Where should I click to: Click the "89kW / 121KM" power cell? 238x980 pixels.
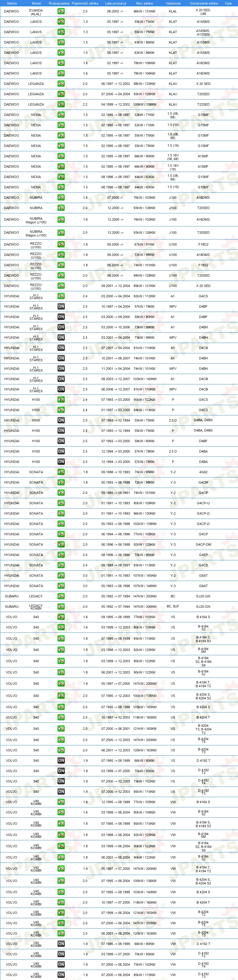click(x=145, y=286)
